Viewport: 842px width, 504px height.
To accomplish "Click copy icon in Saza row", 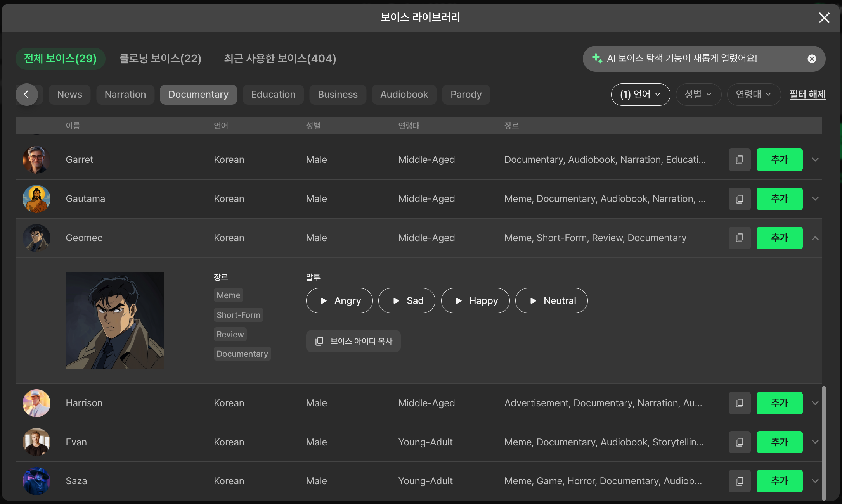I will pos(740,481).
